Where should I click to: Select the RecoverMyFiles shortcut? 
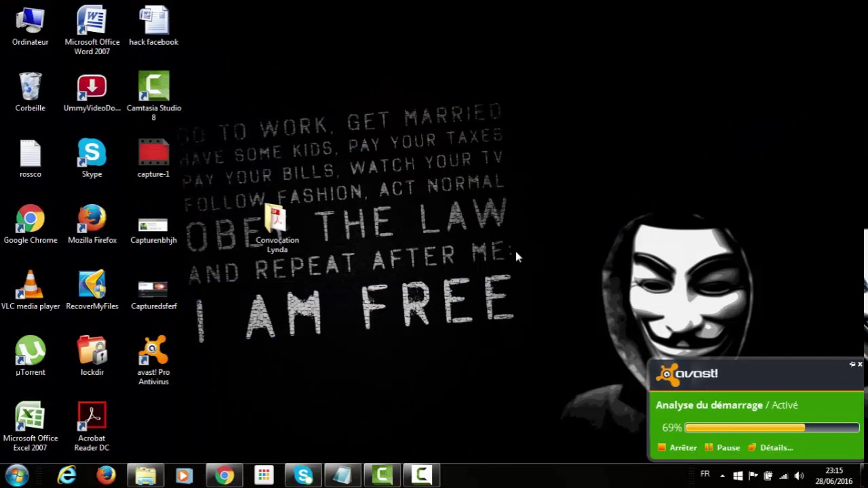[x=92, y=291]
